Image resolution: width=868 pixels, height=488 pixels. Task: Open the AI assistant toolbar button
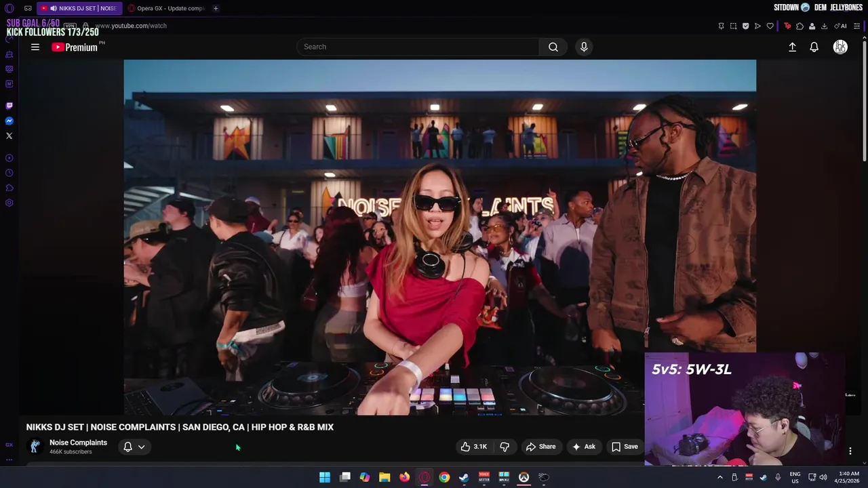841,26
